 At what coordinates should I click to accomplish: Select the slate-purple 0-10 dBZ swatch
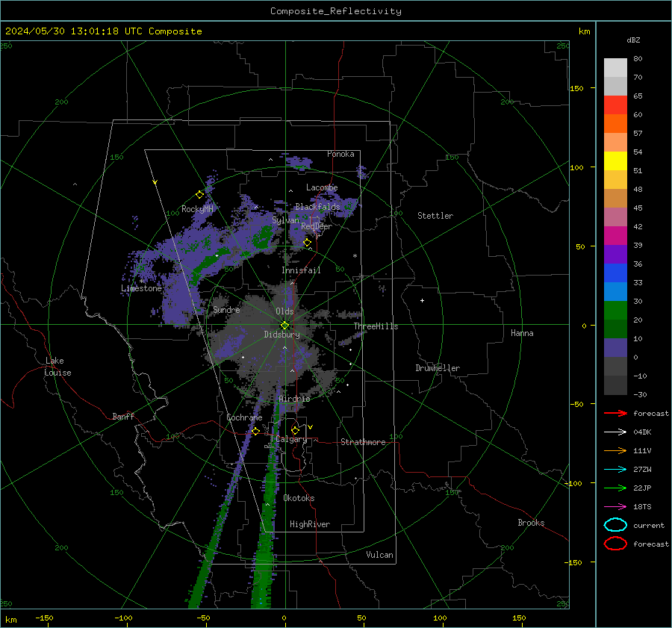pos(615,348)
